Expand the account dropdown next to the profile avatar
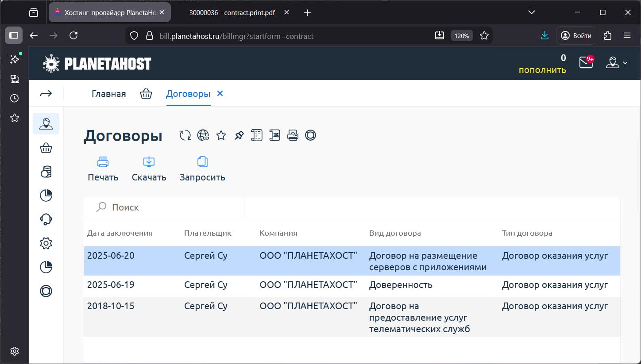This screenshot has height=364, width=641. [626, 63]
